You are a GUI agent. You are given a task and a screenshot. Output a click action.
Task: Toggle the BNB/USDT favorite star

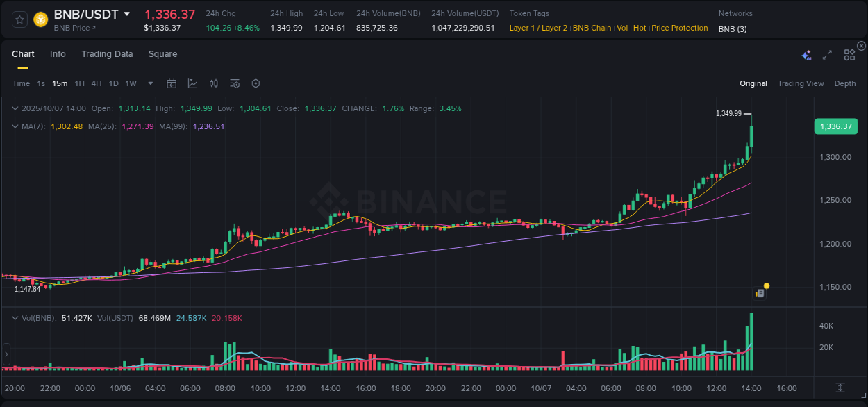[19, 19]
